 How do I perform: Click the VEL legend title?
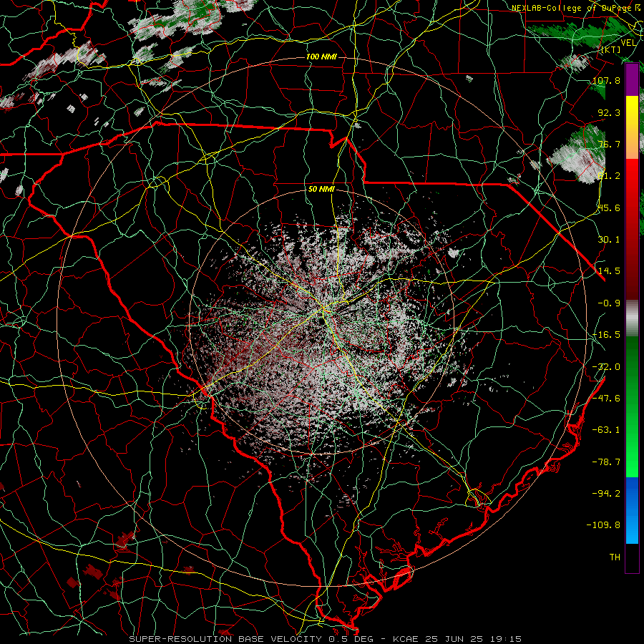(x=628, y=43)
